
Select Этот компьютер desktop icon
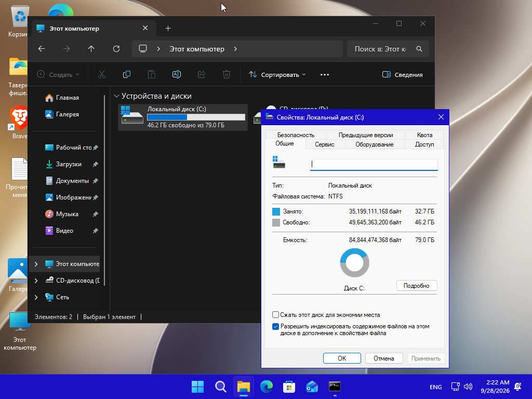(20, 331)
